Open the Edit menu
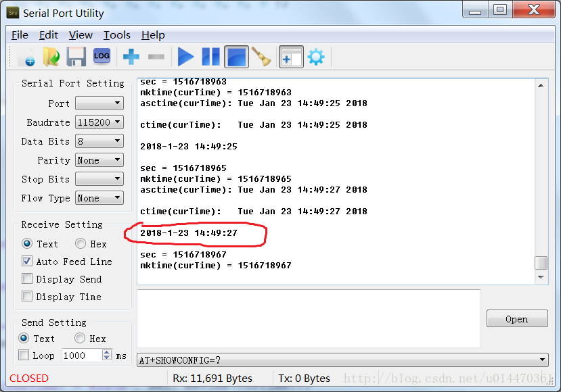561x392 pixels. point(48,35)
